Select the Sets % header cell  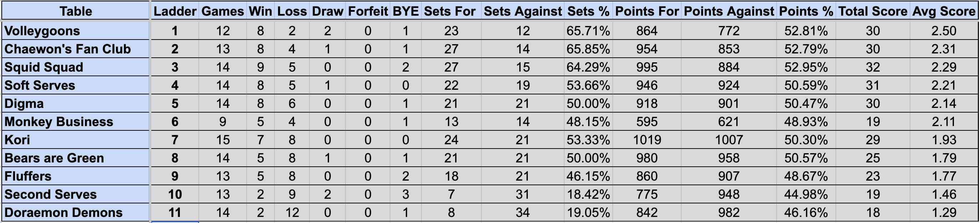pos(588,11)
